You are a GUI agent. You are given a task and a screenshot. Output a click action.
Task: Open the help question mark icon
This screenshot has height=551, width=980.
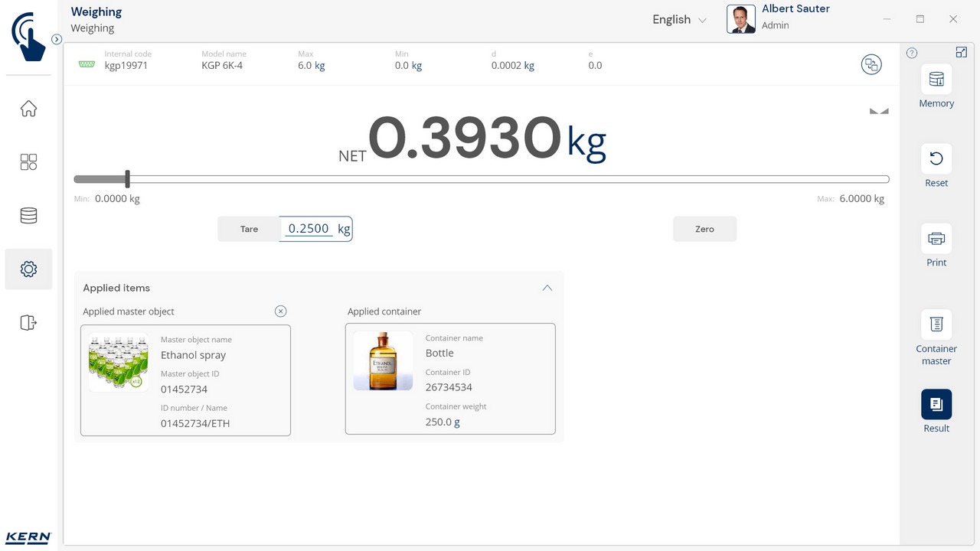point(912,54)
